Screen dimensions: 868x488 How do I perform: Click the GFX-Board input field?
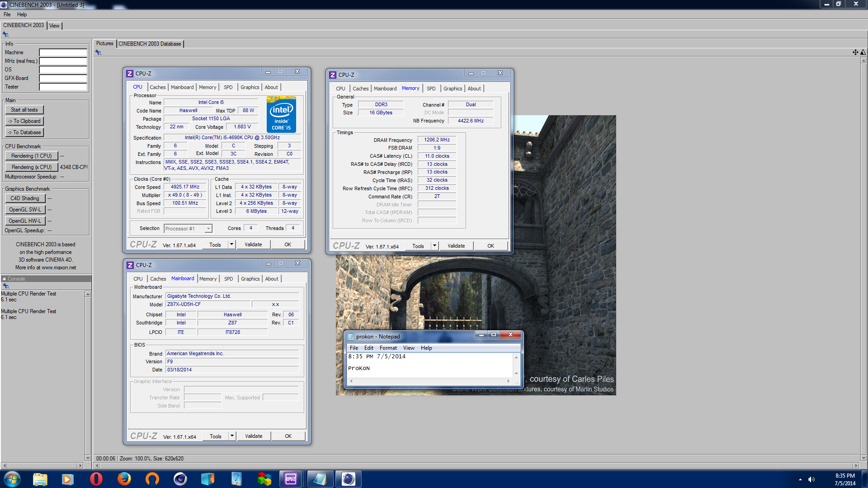pyautogui.click(x=63, y=78)
